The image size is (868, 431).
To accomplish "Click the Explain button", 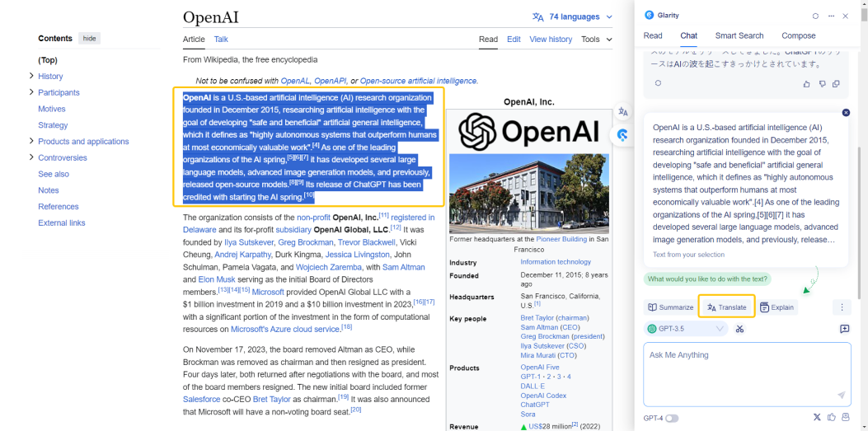I will [777, 307].
